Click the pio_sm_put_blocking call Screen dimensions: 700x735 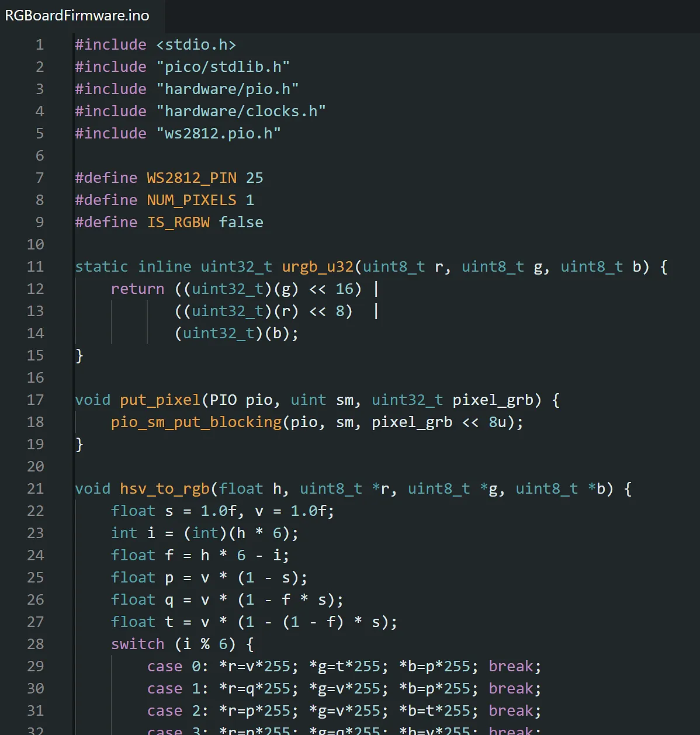196,422
